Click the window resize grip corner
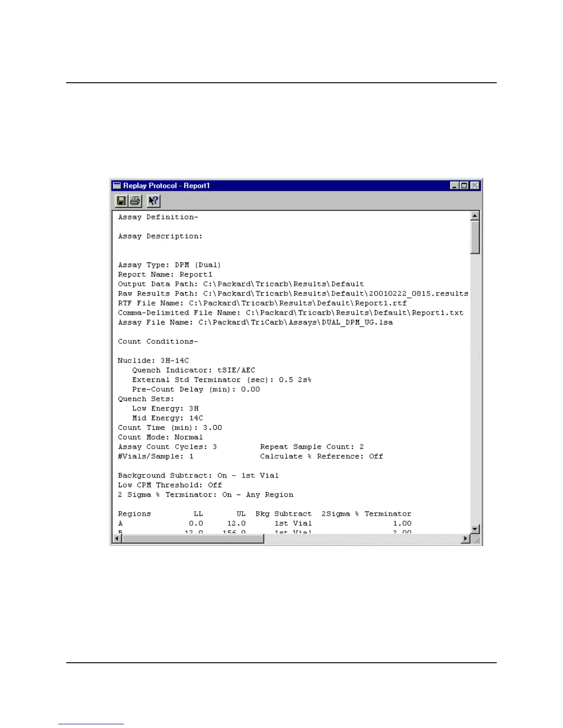The image size is (563, 728). 476,539
